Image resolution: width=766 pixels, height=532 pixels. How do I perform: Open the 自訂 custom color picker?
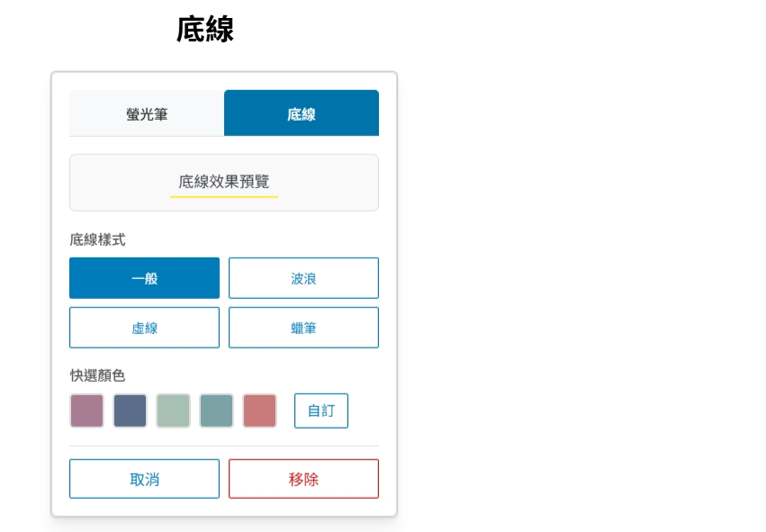point(321,410)
